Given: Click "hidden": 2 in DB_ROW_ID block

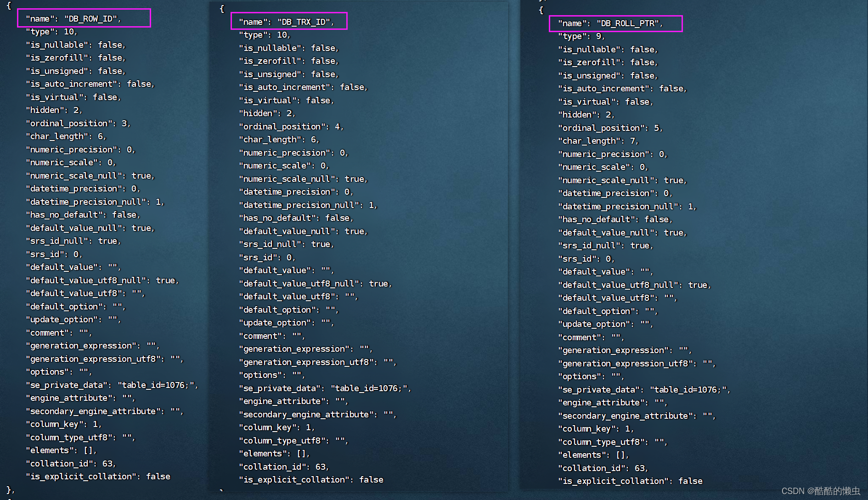Looking at the screenshot, I should pyautogui.click(x=54, y=110).
